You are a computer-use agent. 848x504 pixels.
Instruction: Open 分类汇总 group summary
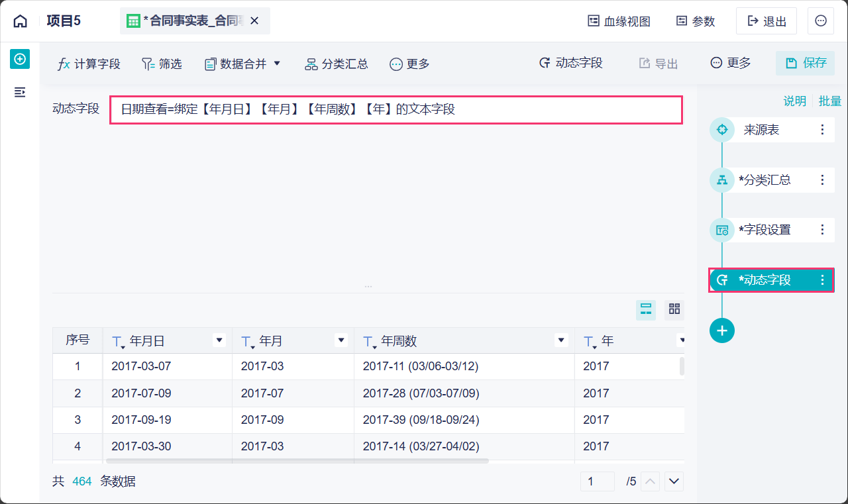[337, 64]
